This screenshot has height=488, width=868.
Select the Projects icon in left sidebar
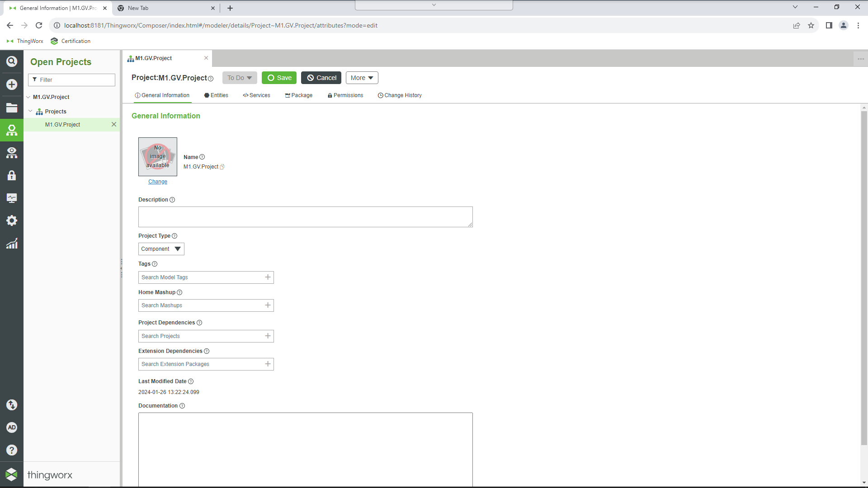tap(12, 131)
